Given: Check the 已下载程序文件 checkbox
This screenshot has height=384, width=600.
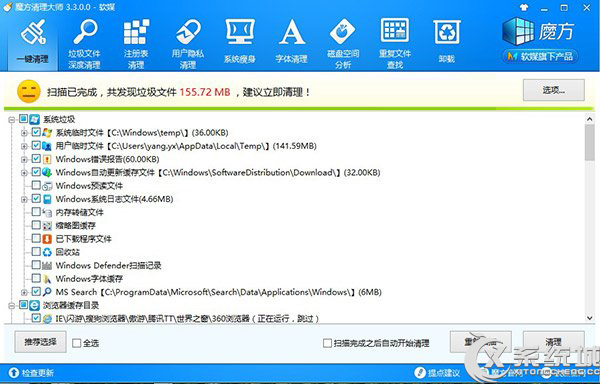Looking at the screenshot, I should click(x=36, y=239).
